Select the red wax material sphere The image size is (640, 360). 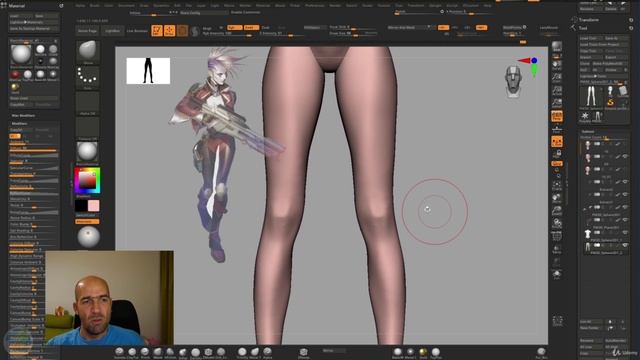pos(15,74)
